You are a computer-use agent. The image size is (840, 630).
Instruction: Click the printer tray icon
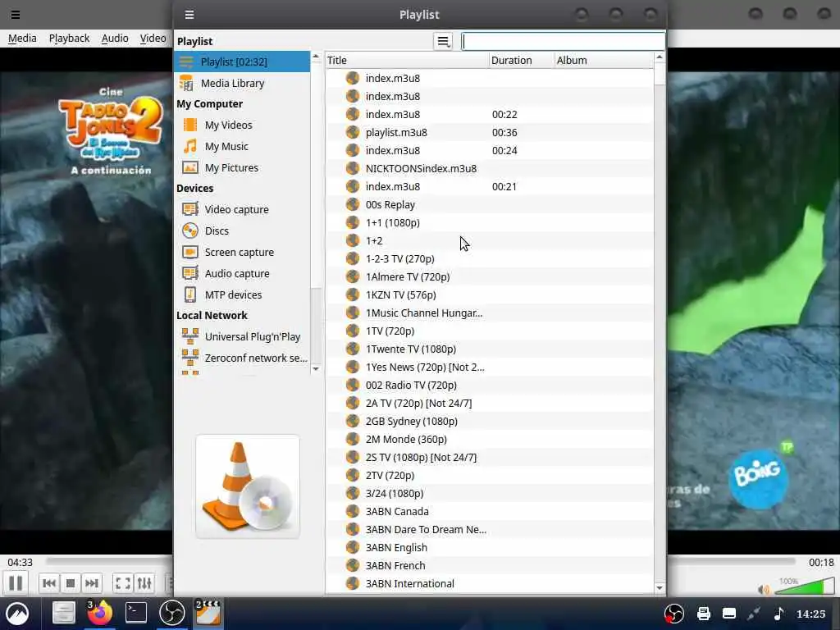click(703, 614)
